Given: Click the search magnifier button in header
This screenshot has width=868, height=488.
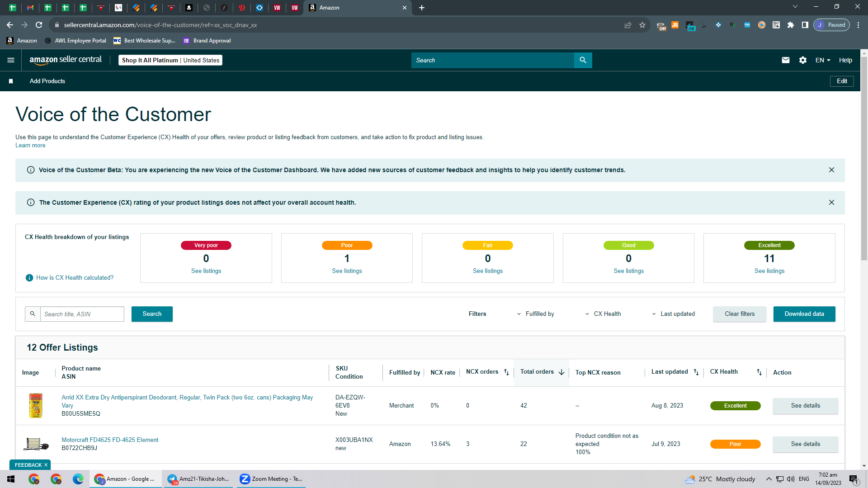Looking at the screenshot, I should 583,60.
